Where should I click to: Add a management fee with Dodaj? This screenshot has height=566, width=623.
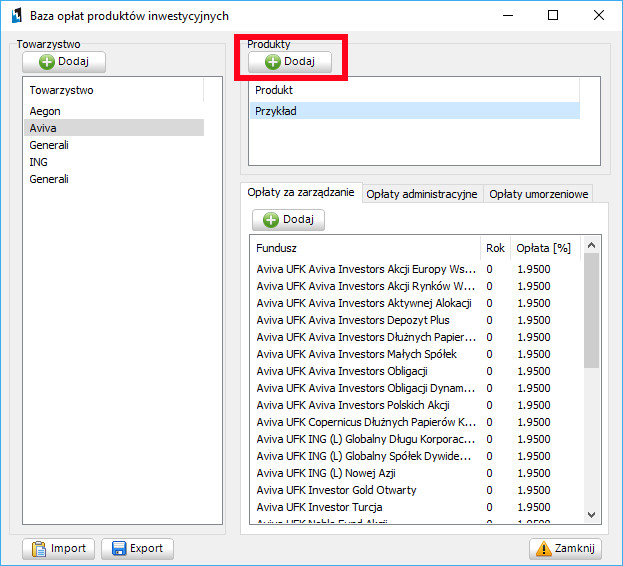(288, 219)
